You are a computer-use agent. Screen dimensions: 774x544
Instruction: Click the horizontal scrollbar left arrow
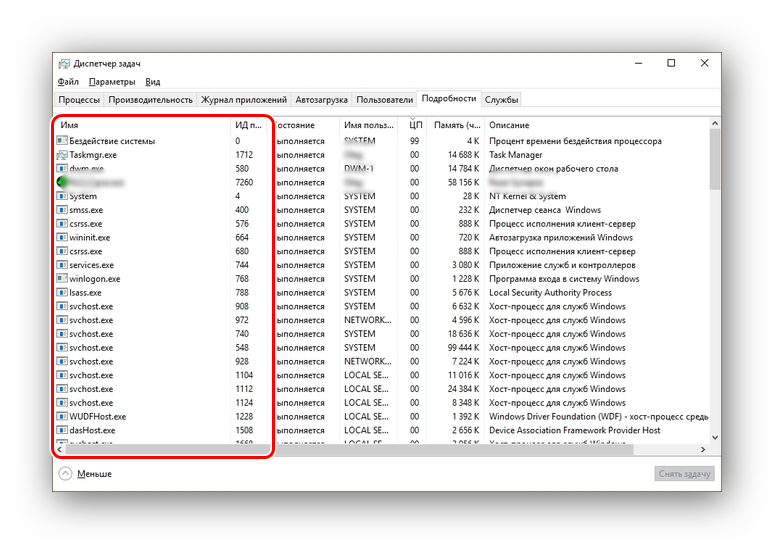(60, 450)
